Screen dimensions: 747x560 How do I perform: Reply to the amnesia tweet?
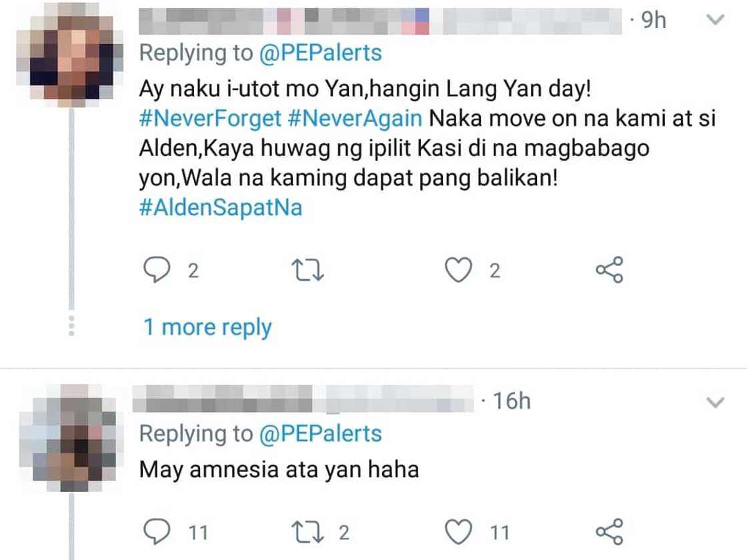tap(157, 532)
